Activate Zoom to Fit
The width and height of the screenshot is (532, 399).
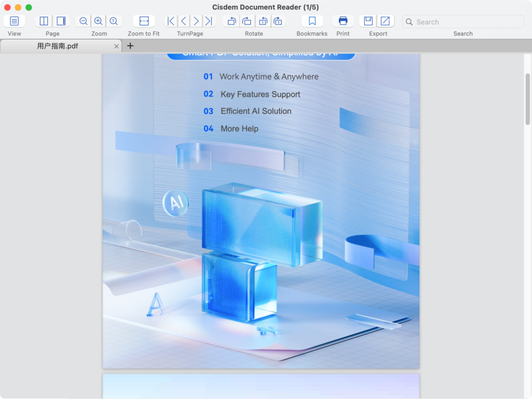coord(143,21)
